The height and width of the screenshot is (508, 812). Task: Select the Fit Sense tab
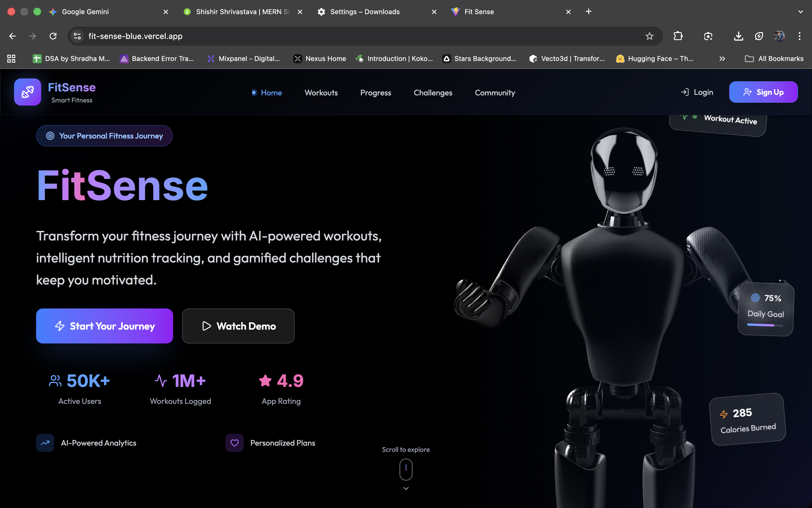[x=511, y=12]
